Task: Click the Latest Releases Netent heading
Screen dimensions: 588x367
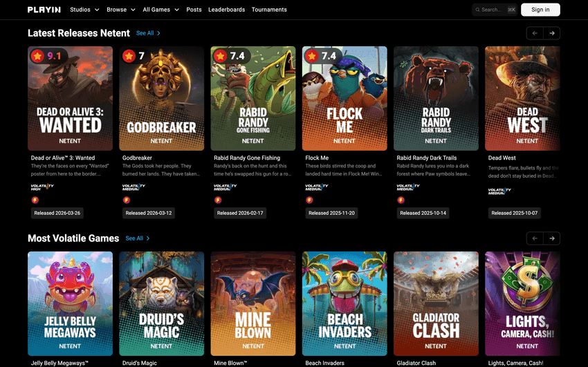Action: point(79,33)
